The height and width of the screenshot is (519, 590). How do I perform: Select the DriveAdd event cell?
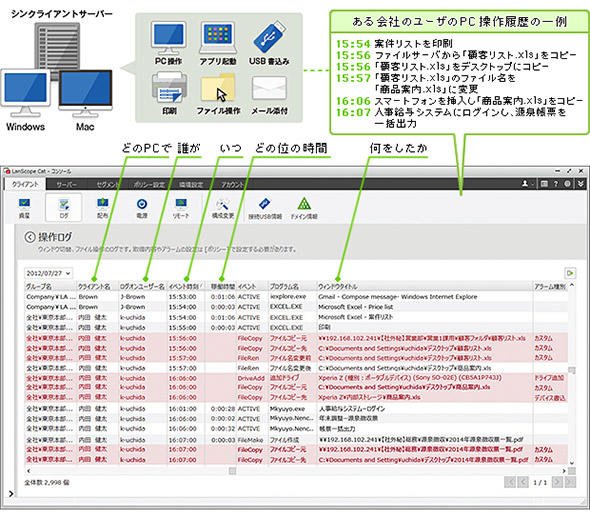(251, 378)
